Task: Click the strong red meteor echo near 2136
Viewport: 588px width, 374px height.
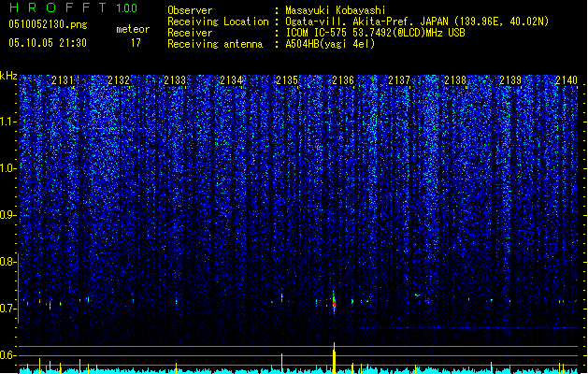Action: point(334,302)
